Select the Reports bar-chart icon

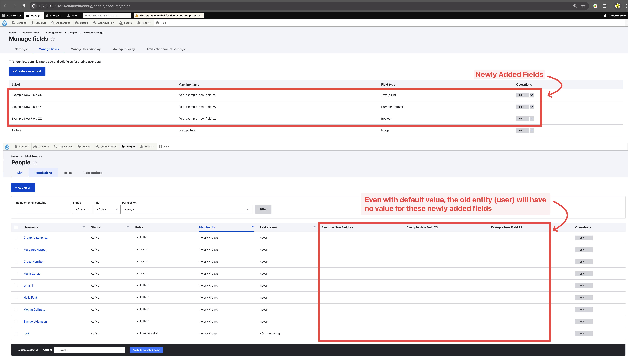pyautogui.click(x=138, y=23)
